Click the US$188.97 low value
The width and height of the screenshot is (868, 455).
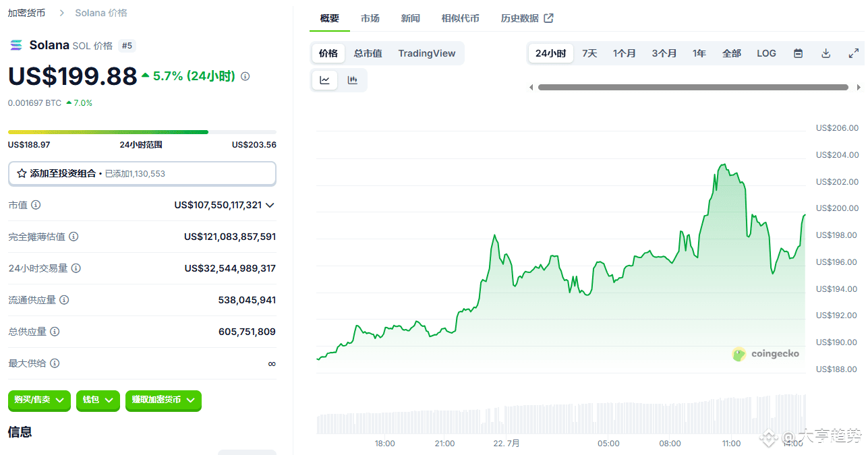point(29,144)
